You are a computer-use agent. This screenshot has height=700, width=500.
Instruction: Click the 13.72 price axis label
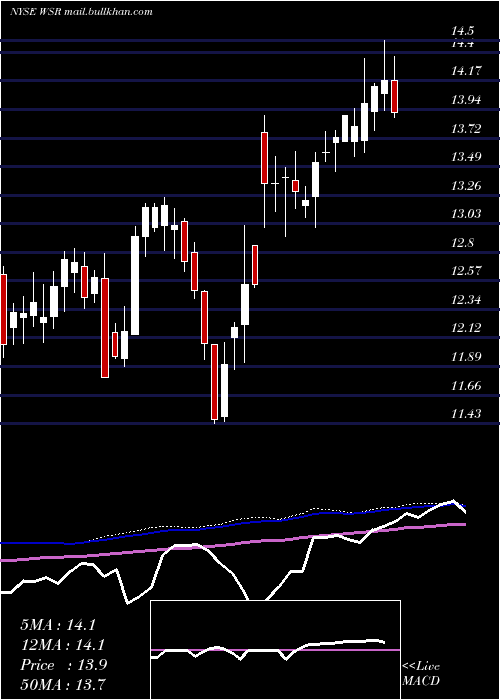(466, 129)
